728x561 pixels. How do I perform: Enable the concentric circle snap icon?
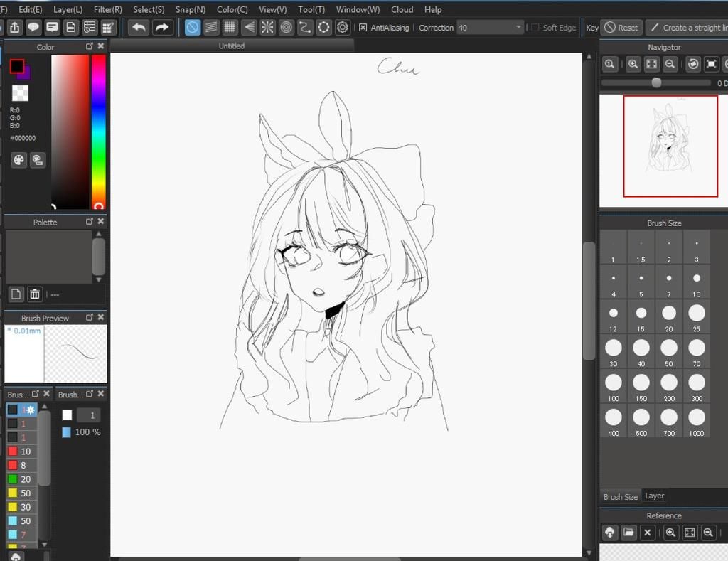pyautogui.click(x=286, y=28)
